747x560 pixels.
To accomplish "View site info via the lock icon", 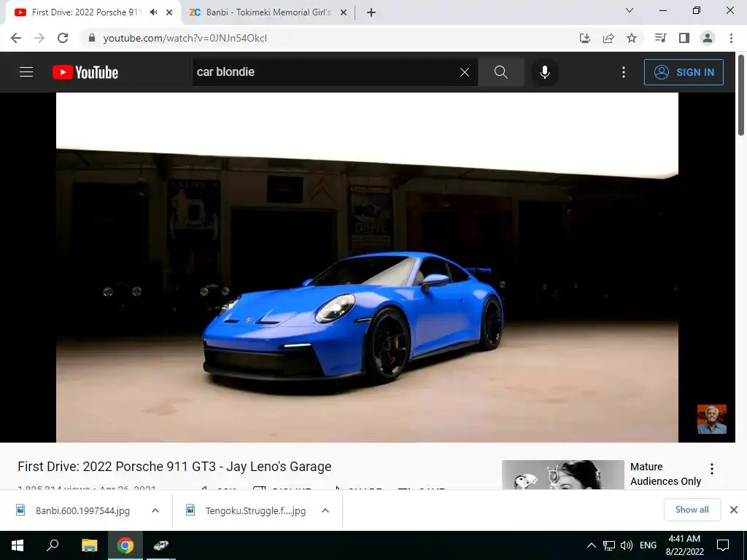I will 92,38.
